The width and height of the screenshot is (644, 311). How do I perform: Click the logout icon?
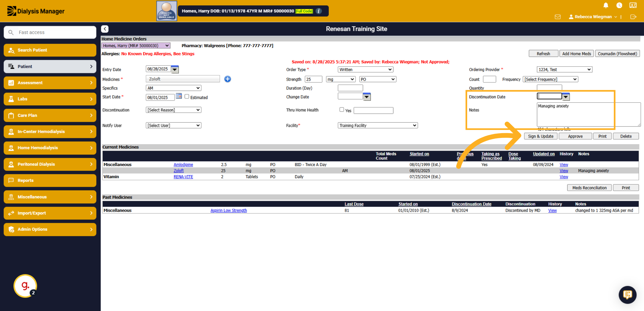[x=633, y=17]
